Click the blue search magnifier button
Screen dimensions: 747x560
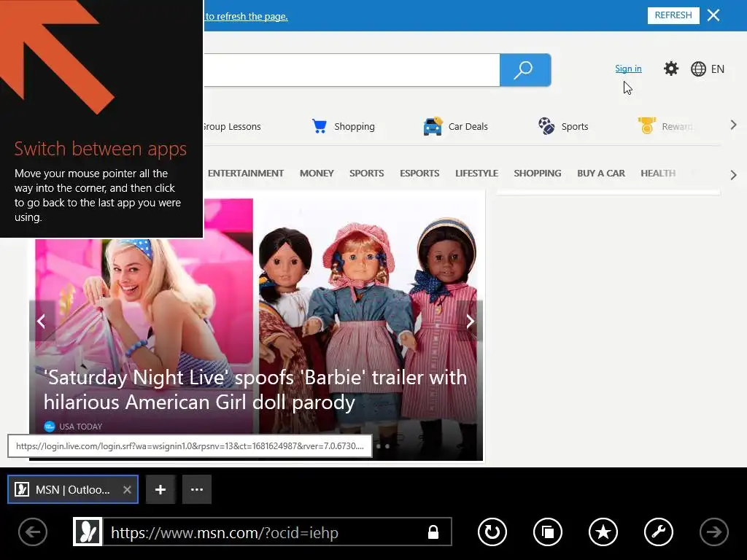(x=525, y=70)
